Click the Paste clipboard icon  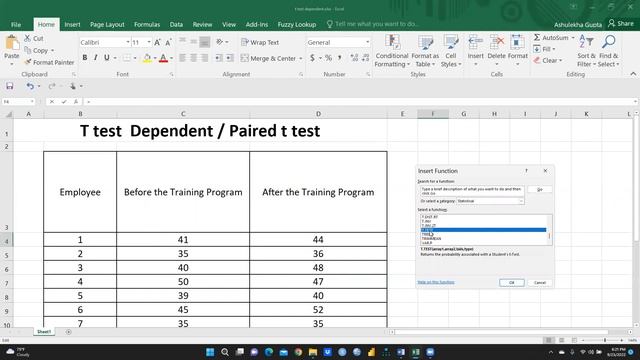(12, 43)
